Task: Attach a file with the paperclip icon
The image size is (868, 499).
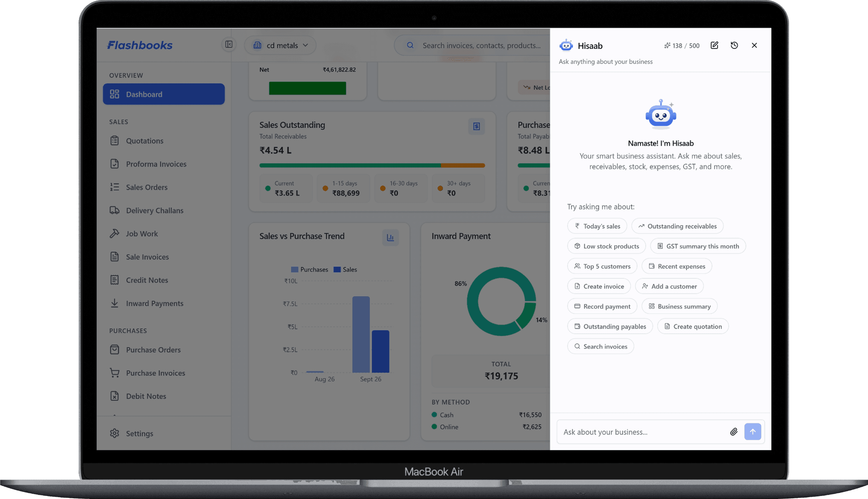Action: (734, 432)
